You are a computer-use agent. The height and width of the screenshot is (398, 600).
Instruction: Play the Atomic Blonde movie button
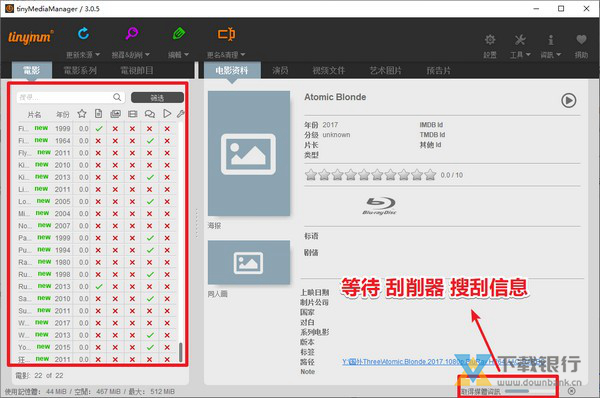569,100
